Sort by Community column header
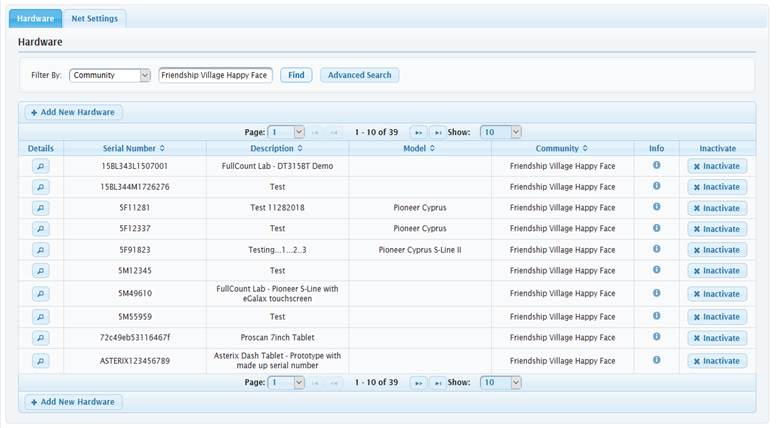The width and height of the screenshot is (780, 428). [562, 148]
